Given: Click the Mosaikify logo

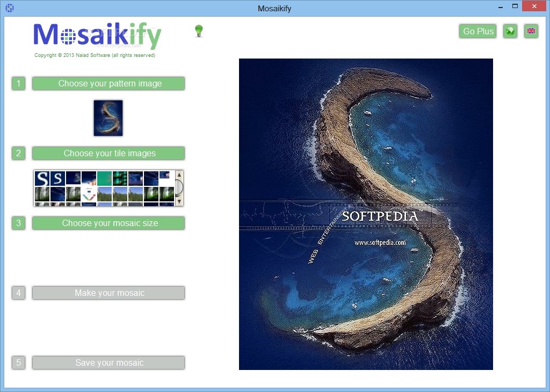Looking at the screenshot, I should (x=97, y=35).
